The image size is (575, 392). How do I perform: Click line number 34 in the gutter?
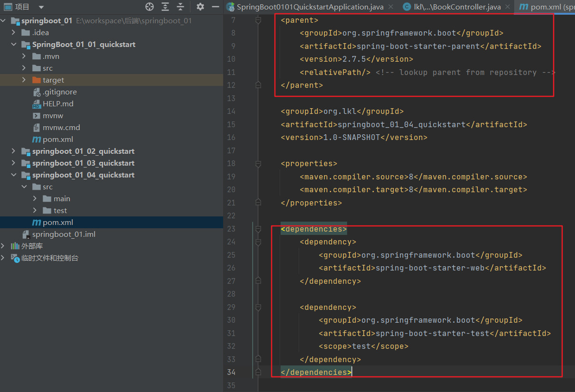pyautogui.click(x=230, y=373)
